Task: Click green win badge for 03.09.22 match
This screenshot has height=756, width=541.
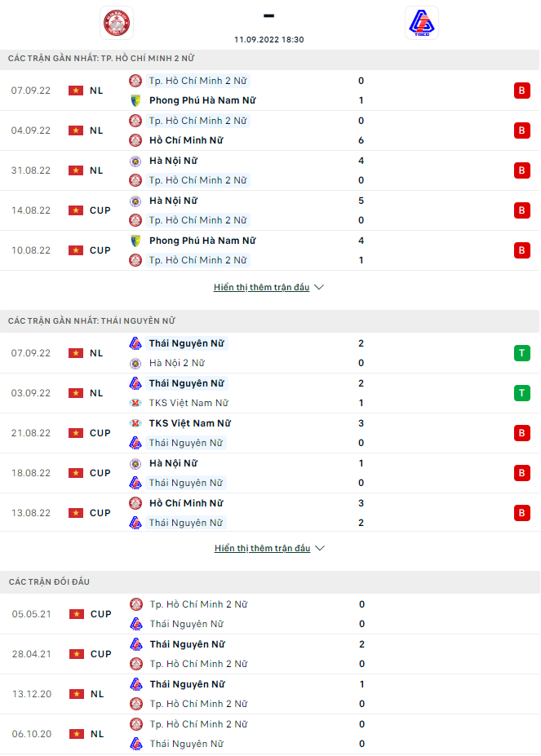Action: tap(521, 393)
